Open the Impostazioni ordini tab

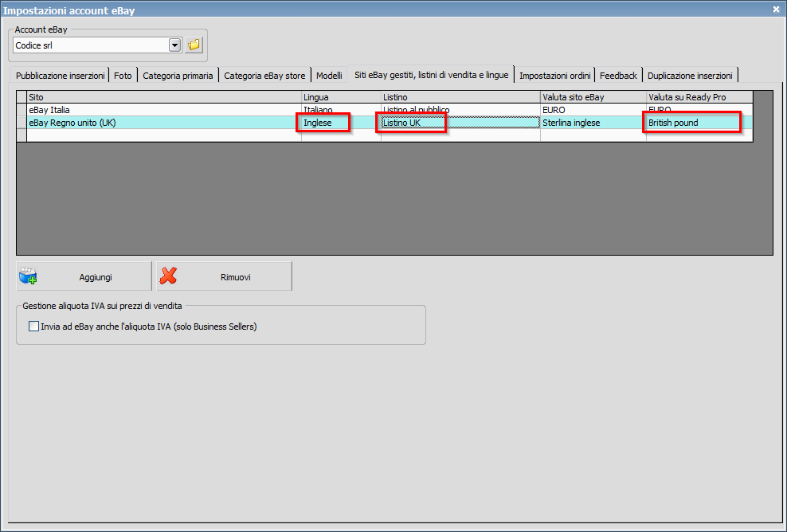coord(554,76)
